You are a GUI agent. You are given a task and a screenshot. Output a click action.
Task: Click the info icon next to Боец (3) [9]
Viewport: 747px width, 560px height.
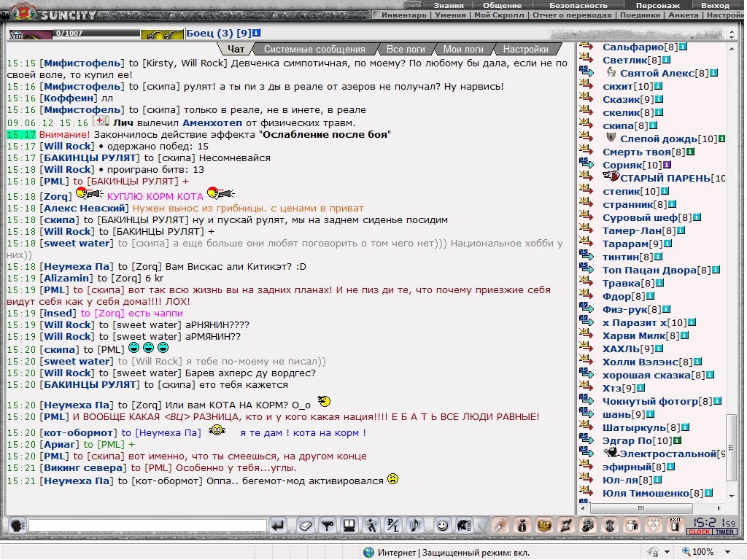click(256, 33)
